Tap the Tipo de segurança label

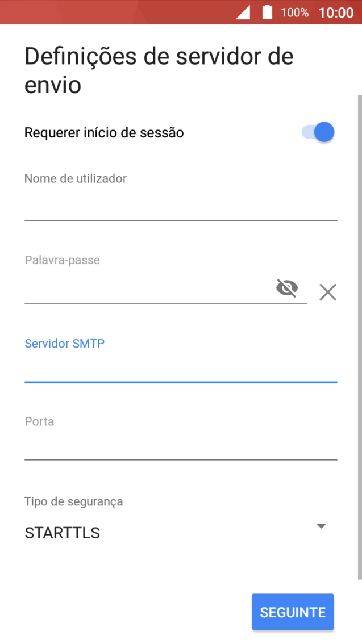tap(74, 501)
